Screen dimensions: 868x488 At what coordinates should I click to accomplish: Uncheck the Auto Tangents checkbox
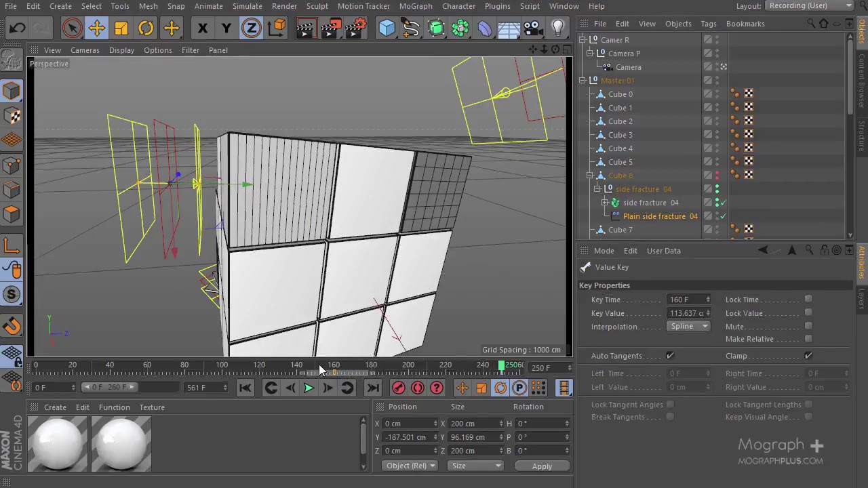pos(670,356)
